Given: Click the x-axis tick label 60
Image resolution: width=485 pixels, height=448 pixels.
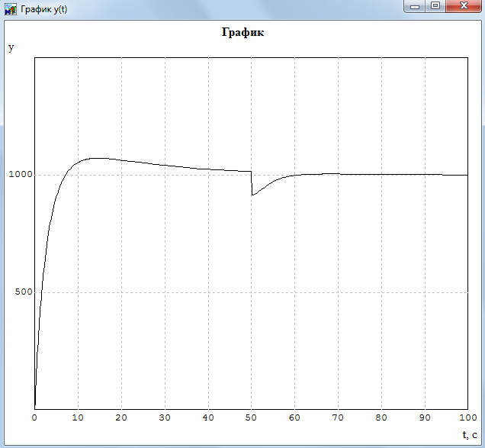Looking at the screenshot, I should [x=294, y=417].
